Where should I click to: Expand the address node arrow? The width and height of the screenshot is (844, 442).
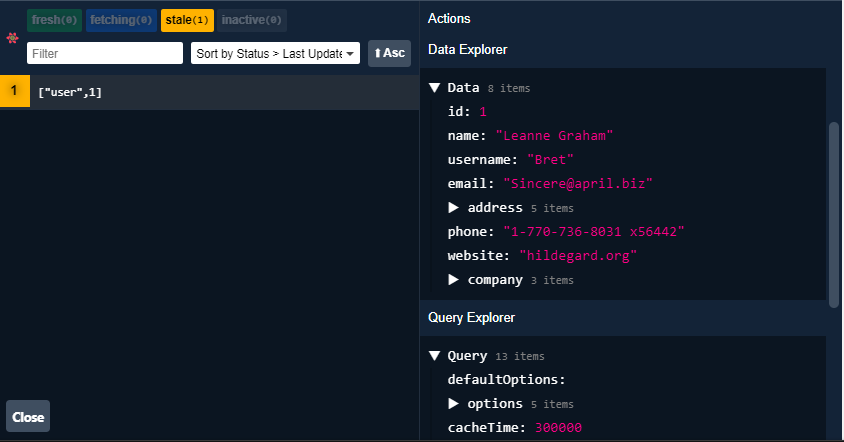click(454, 208)
